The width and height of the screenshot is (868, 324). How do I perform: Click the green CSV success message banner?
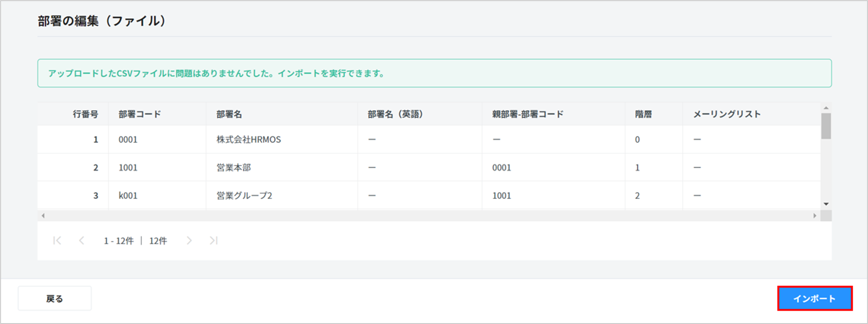[434, 74]
